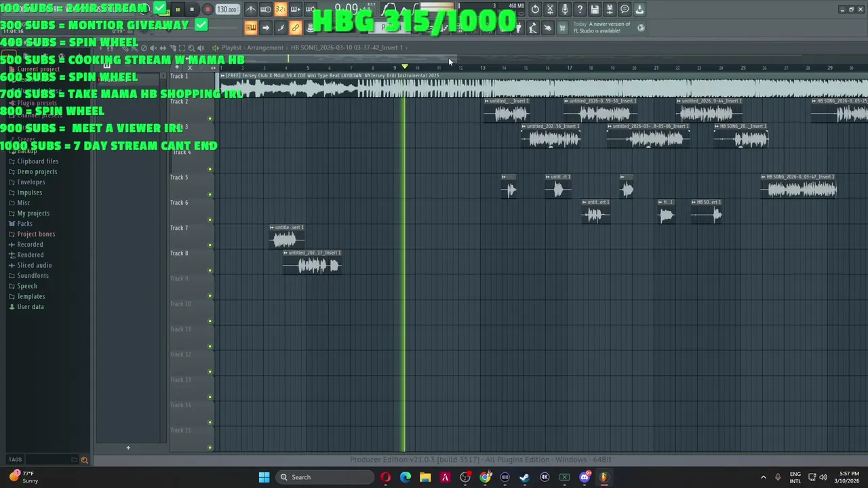Expand the Project bones folder

pos(36,234)
